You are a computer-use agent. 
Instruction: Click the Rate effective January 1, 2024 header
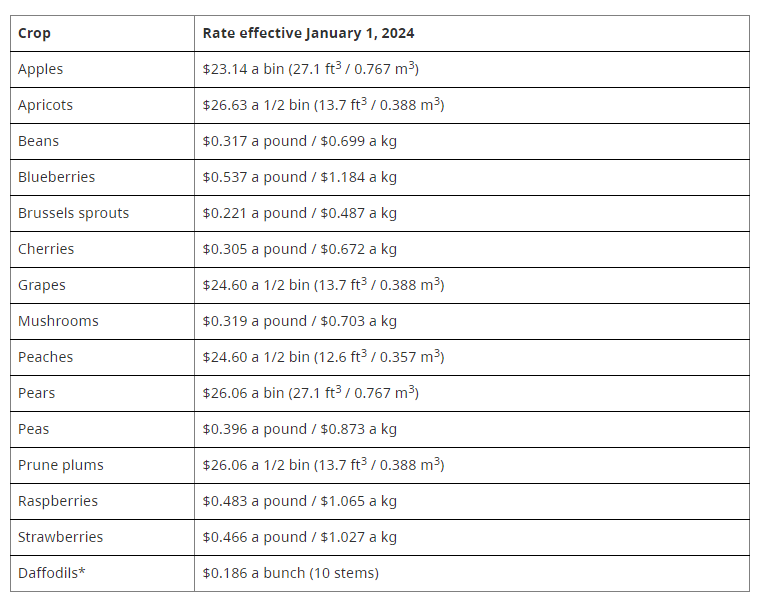click(x=308, y=33)
